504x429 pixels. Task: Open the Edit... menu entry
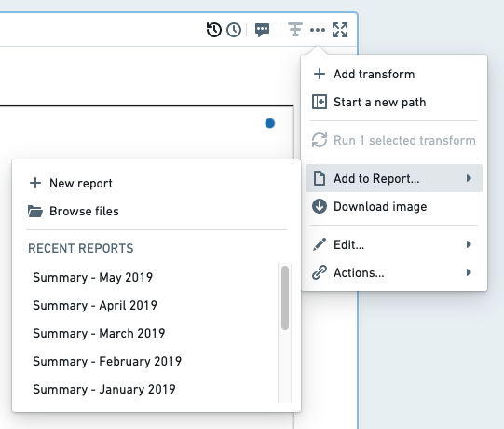[x=394, y=245]
